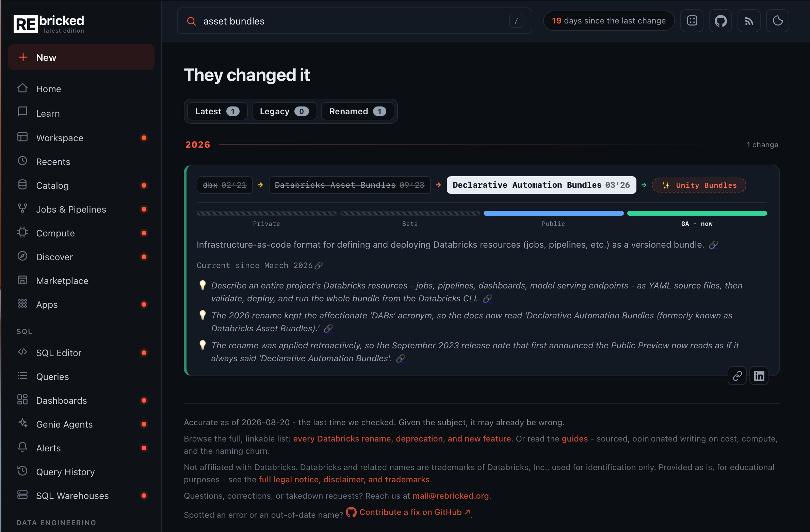810x532 pixels.
Task: Click the DATA ENGINEERING section heading
Action: coord(56,523)
